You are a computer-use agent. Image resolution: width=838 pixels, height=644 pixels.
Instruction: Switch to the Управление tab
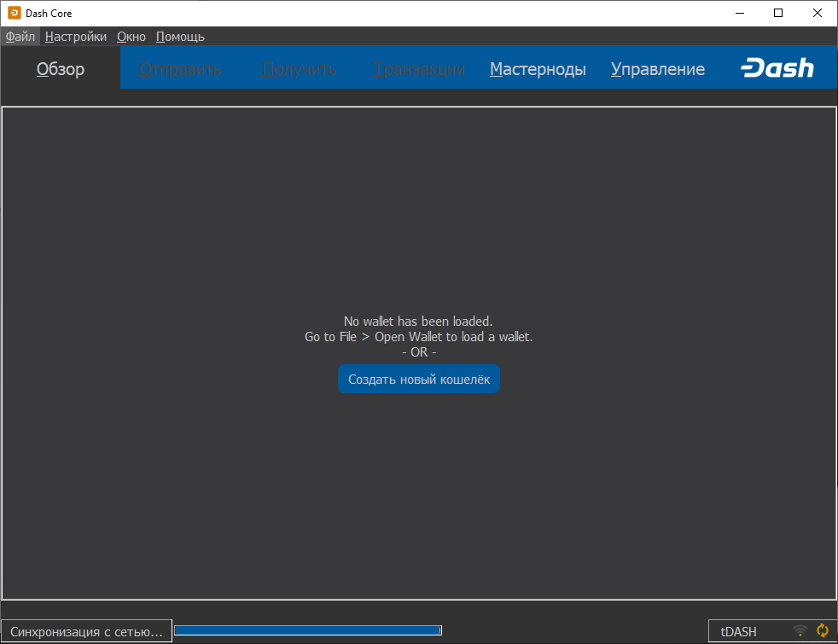658,69
